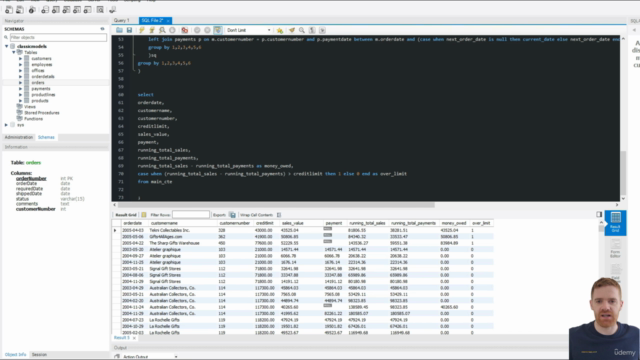Click Export recordset icon
Viewport: 640px width, 360px height.
[x=232, y=215]
